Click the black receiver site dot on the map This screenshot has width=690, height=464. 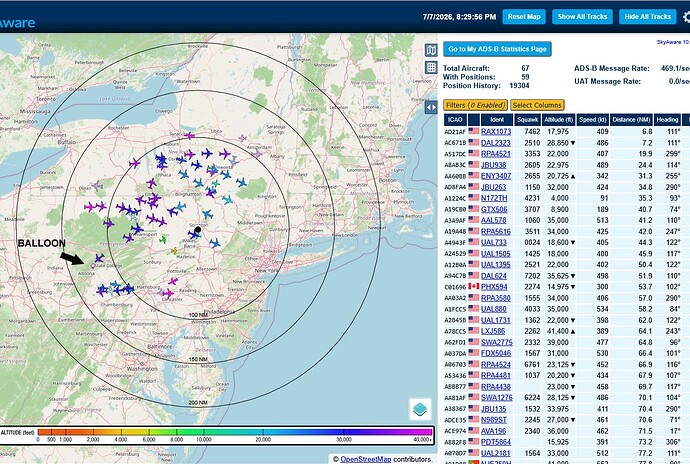click(x=198, y=229)
